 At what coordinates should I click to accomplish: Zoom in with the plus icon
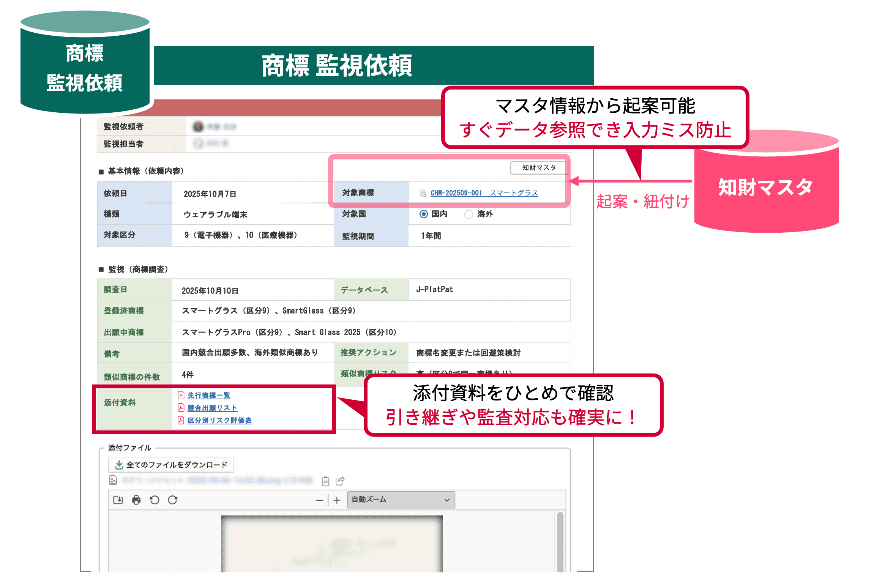click(337, 500)
